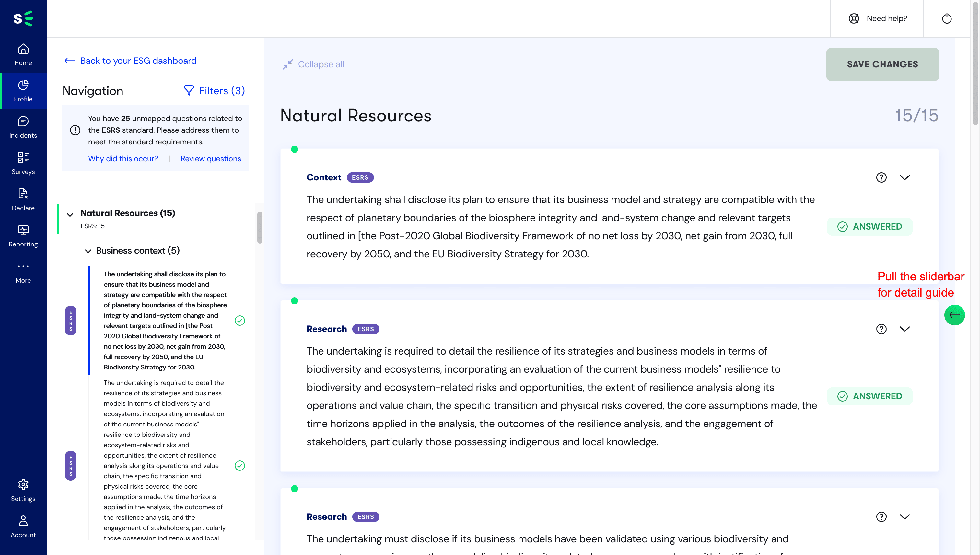Open the Need help? support link
The width and height of the screenshot is (980, 555).
(x=877, y=18)
